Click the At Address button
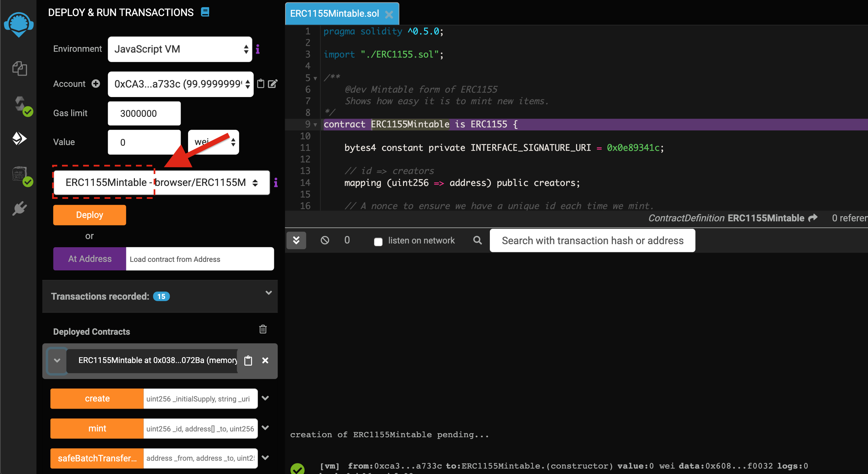 pyautogui.click(x=90, y=259)
